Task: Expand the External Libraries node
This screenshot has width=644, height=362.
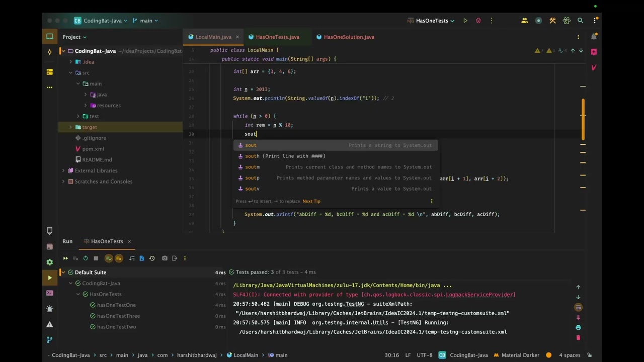Action: pyautogui.click(x=63, y=170)
